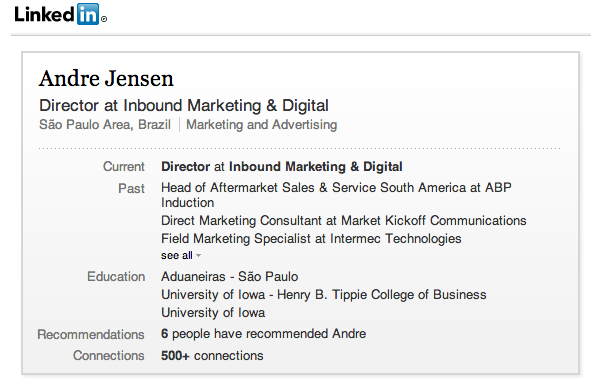View the 6 people have recommended Andre
This screenshot has height=388, width=591.
tap(263, 334)
